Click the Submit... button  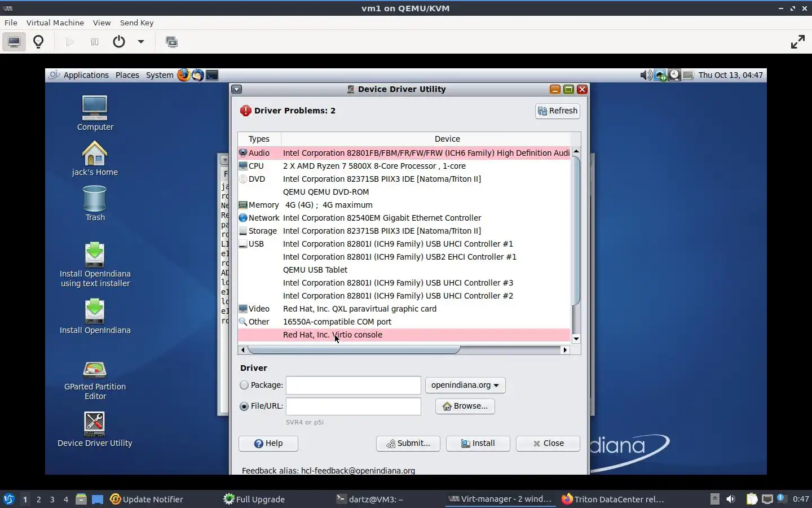coord(408,444)
